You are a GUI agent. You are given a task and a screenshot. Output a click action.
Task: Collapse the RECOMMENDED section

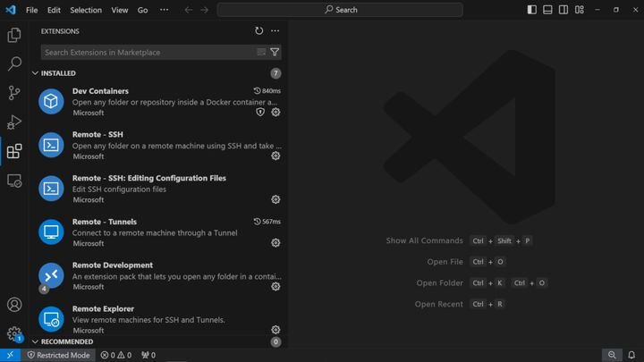pyautogui.click(x=35, y=341)
